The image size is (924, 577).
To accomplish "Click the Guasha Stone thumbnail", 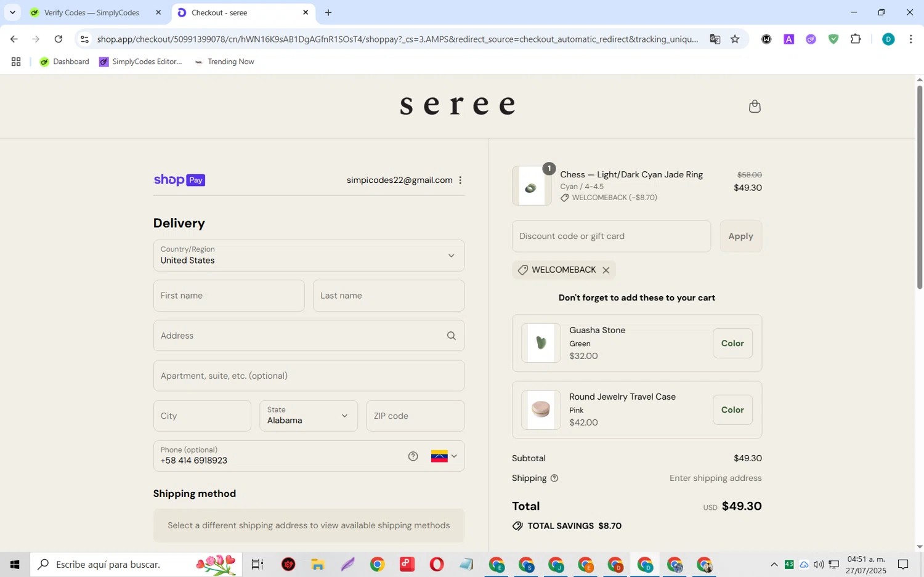I will [x=541, y=343].
